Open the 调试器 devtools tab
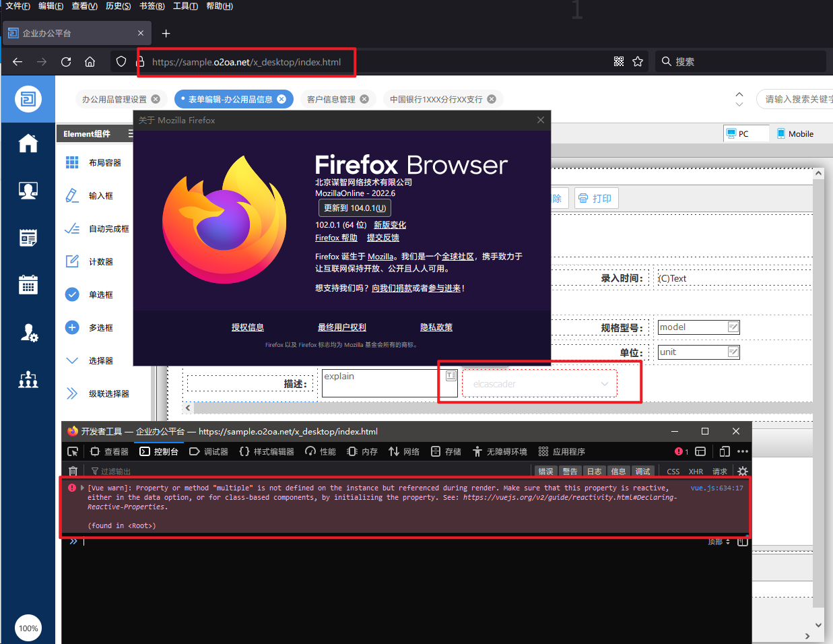Image resolution: width=833 pixels, height=644 pixels. pyautogui.click(x=209, y=451)
